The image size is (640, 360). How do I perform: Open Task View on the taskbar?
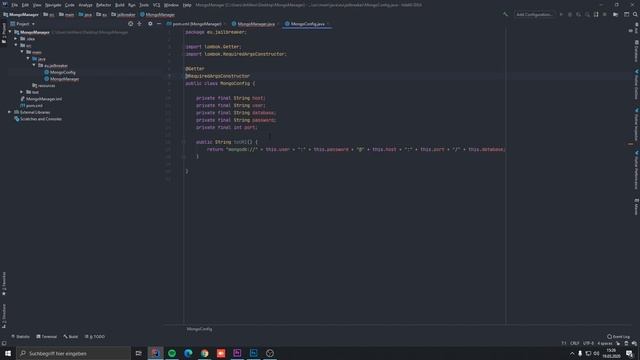(139, 353)
